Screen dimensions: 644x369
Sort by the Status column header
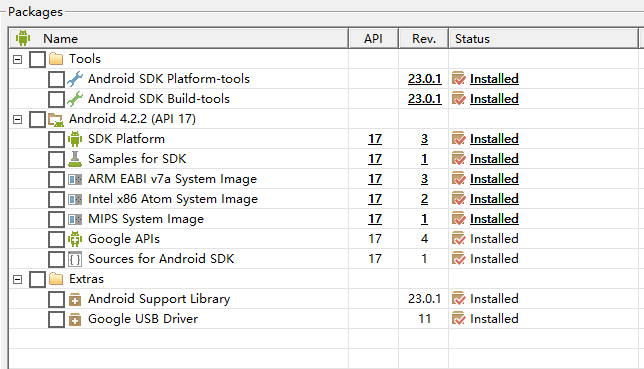coord(543,38)
